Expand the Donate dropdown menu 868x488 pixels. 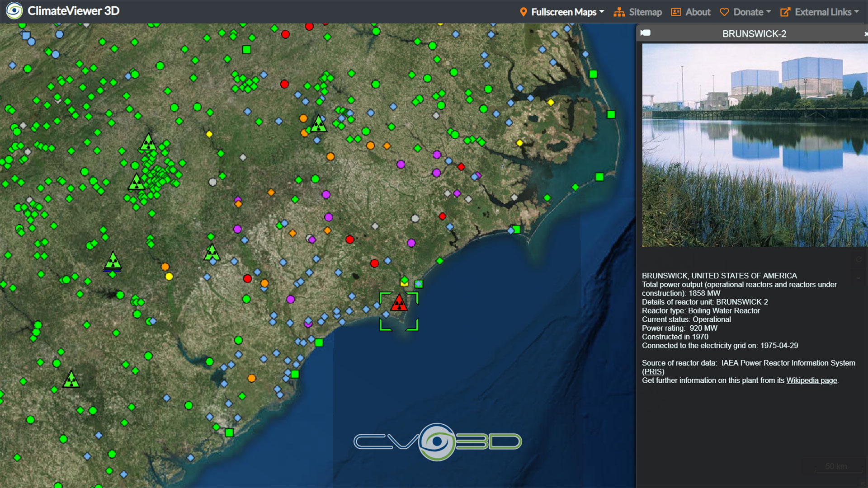click(x=748, y=12)
